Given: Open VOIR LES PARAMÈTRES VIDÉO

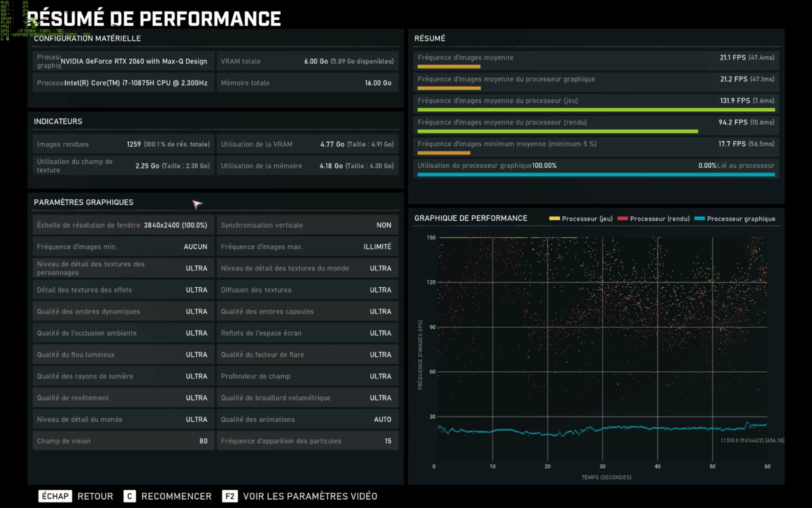Looking at the screenshot, I should (x=310, y=496).
